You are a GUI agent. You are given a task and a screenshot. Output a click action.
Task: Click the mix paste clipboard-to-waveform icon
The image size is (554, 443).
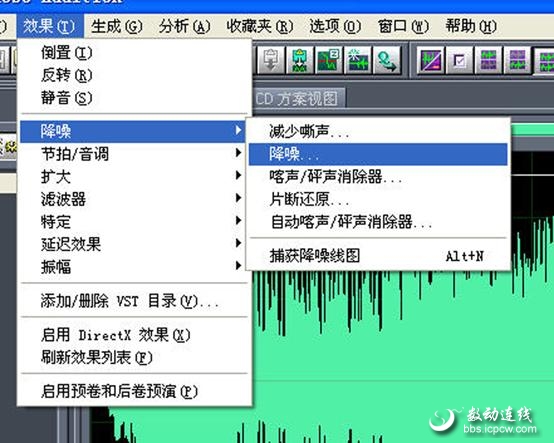pos(299,60)
